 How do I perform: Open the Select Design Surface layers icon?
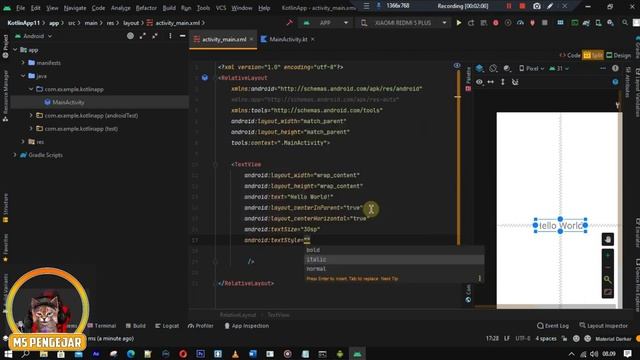point(480,69)
